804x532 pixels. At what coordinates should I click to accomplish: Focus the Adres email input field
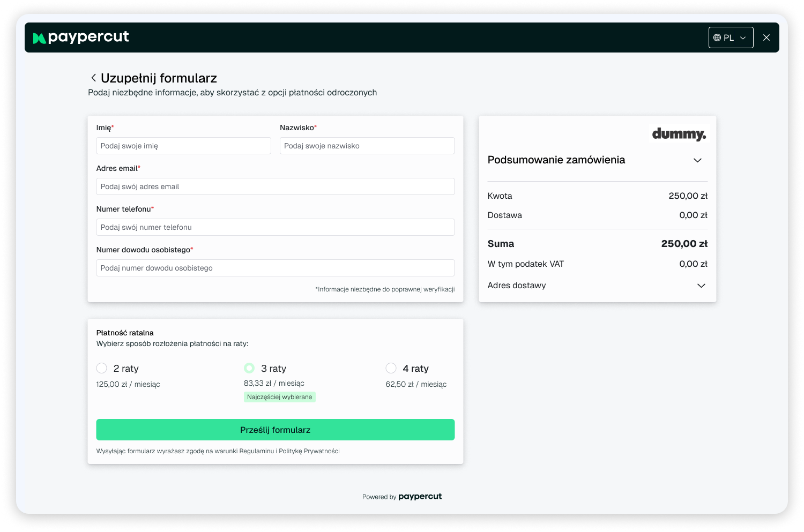coord(276,186)
